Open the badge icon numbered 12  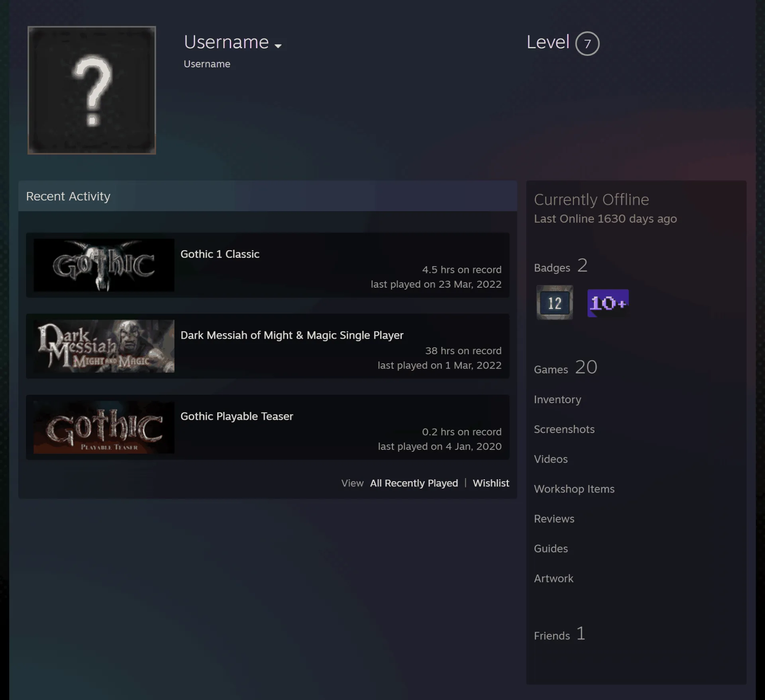click(x=555, y=302)
